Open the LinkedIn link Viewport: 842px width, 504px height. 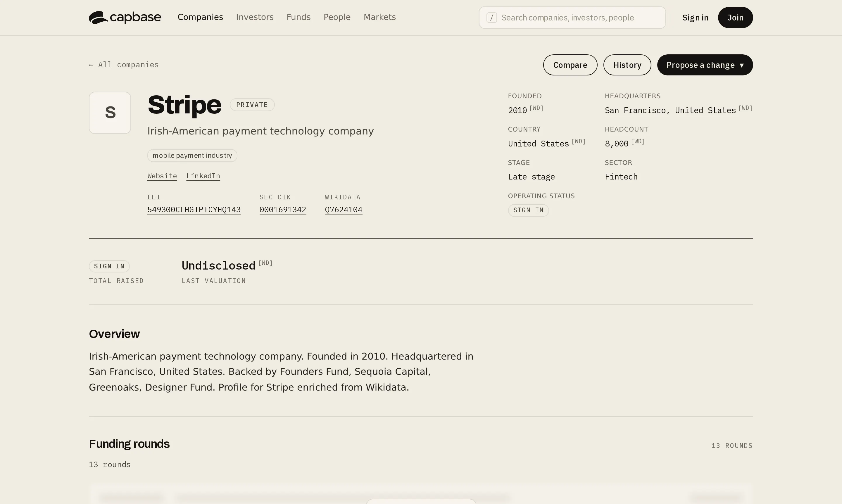coord(203,176)
